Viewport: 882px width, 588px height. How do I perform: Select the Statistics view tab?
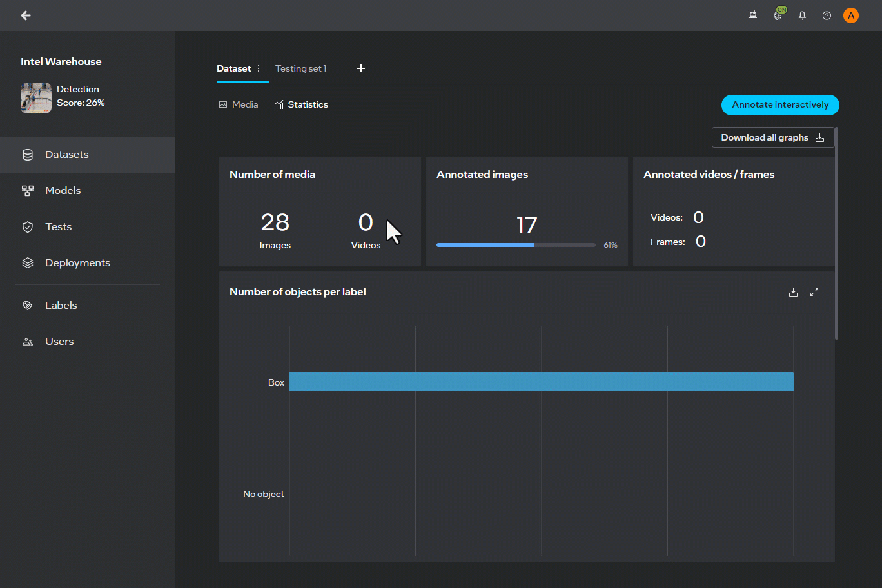pos(301,104)
